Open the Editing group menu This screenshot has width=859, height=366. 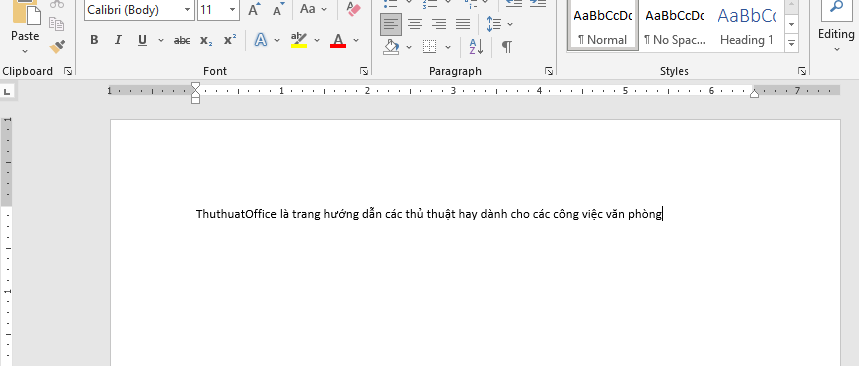pyautogui.click(x=836, y=25)
